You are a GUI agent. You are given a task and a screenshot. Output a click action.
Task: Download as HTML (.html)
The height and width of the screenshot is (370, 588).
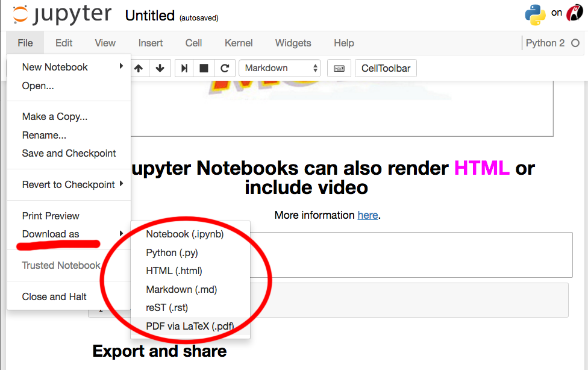pyautogui.click(x=190, y=271)
